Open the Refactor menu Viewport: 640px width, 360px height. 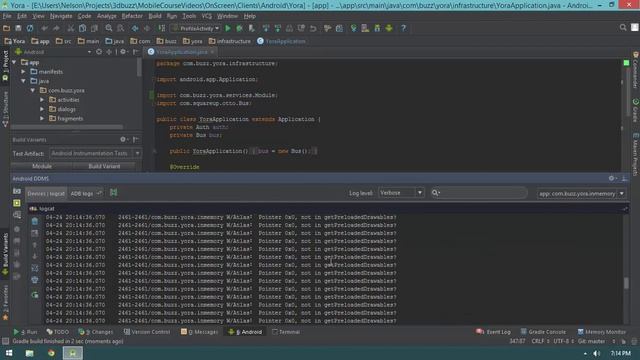tap(132, 16)
